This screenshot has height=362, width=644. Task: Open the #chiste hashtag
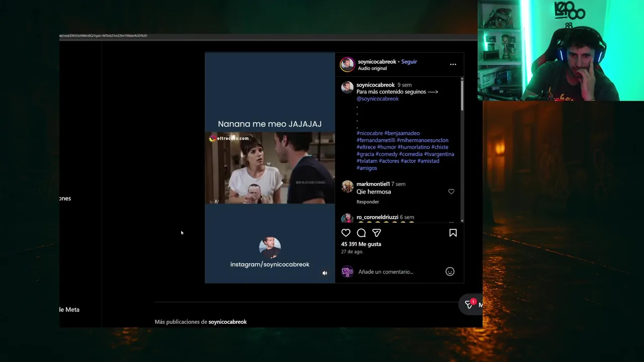click(x=440, y=147)
